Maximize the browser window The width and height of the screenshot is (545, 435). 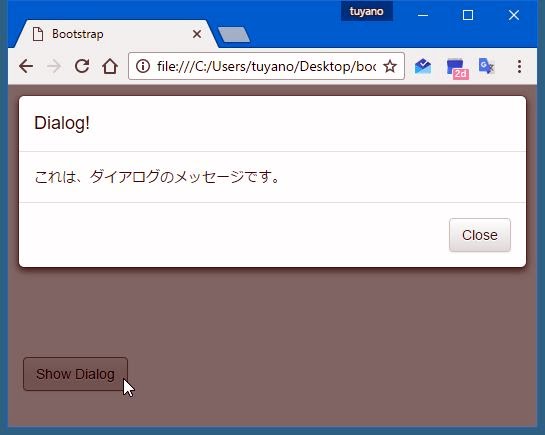(468, 15)
